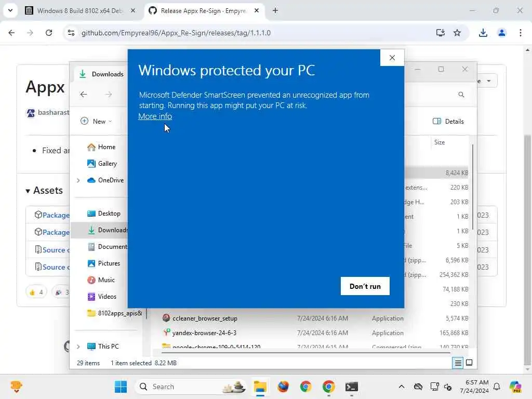The image size is (532, 399).
Task: Open Copilot preview icon in taskbar
Action: pyautogui.click(x=515, y=387)
